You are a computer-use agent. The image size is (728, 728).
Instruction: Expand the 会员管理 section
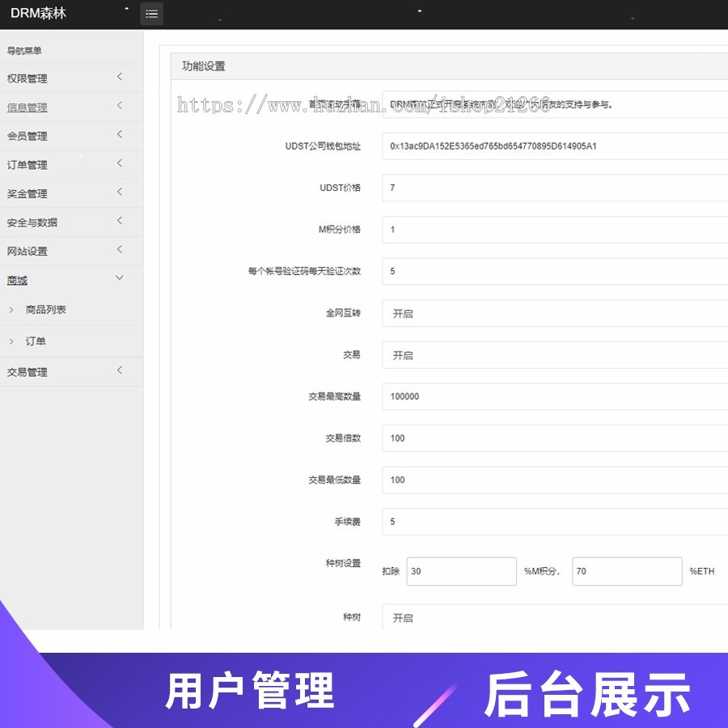(119, 134)
